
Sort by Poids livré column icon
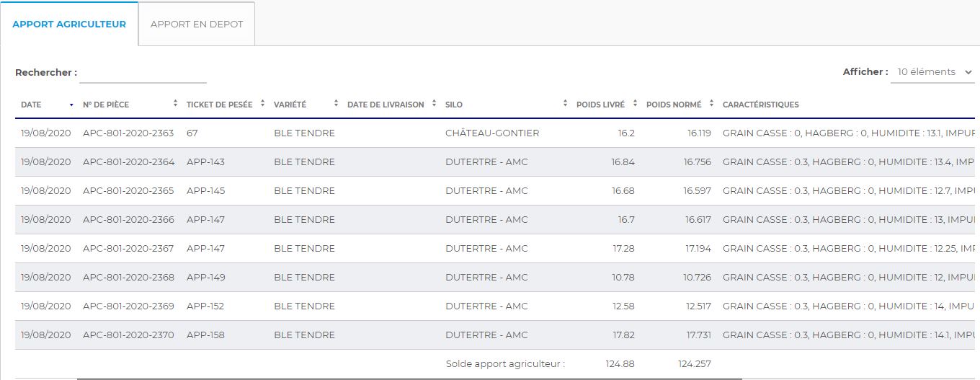point(635,105)
